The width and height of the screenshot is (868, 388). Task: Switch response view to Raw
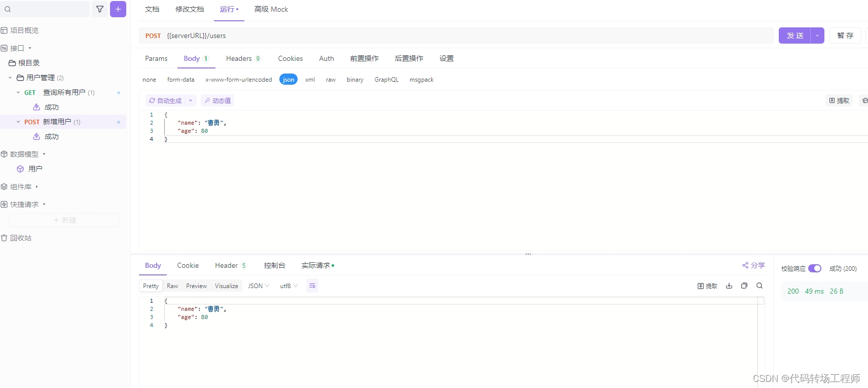[172, 286]
